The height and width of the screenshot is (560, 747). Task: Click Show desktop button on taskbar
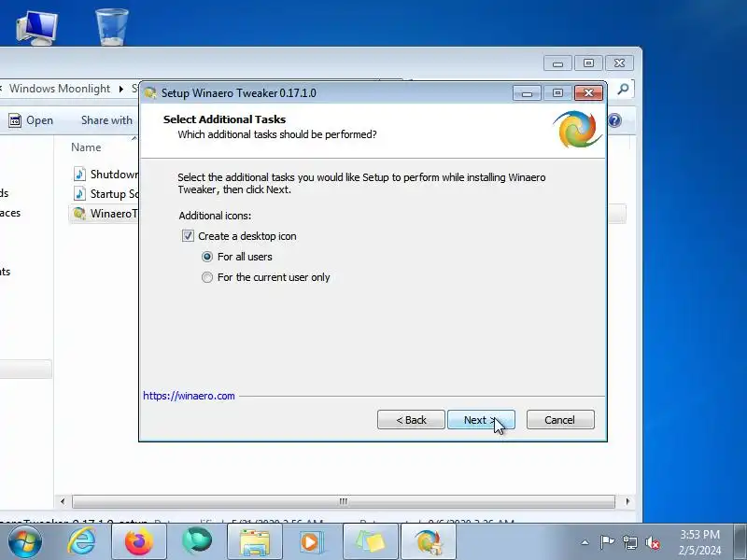coord(740,541)
